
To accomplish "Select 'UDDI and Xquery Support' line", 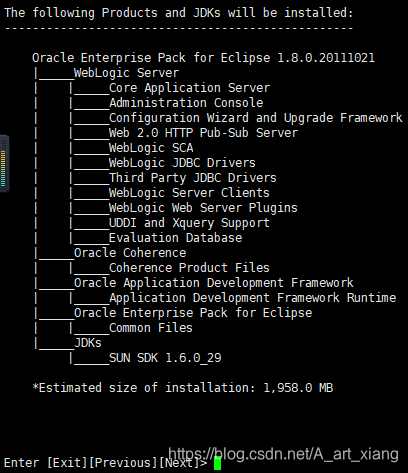I will pos(189,223).
